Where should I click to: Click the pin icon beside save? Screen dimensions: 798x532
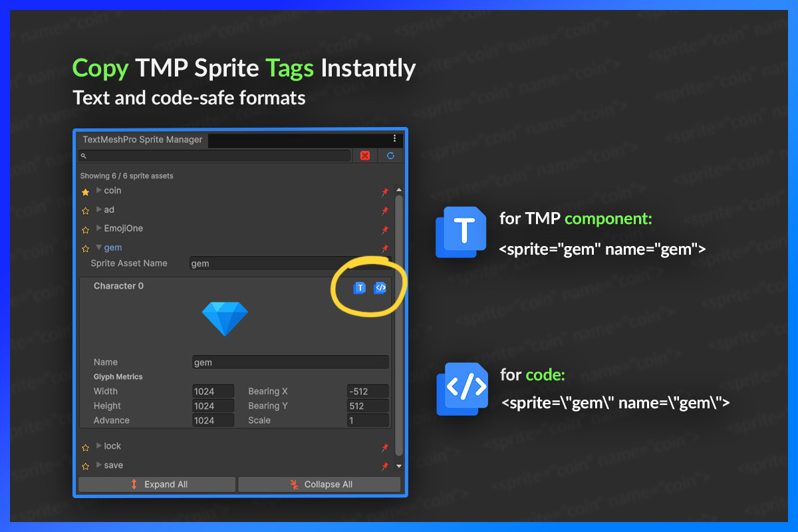(385, 466)
